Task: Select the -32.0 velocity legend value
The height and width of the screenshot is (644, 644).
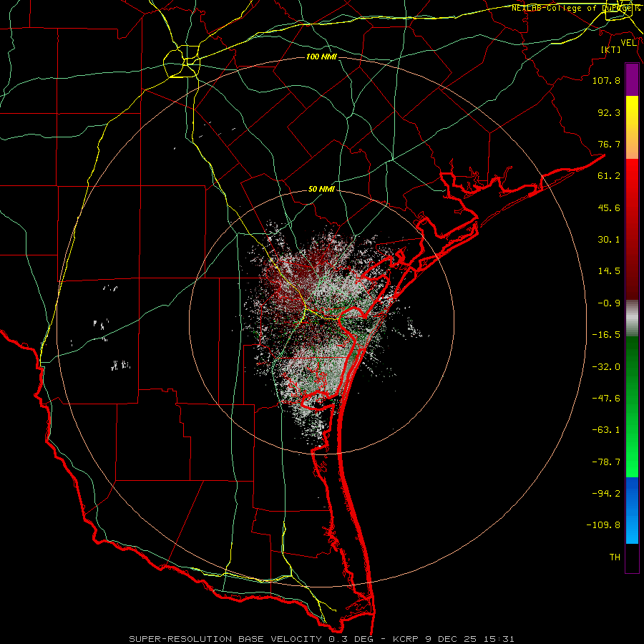Action: (606, 367)
